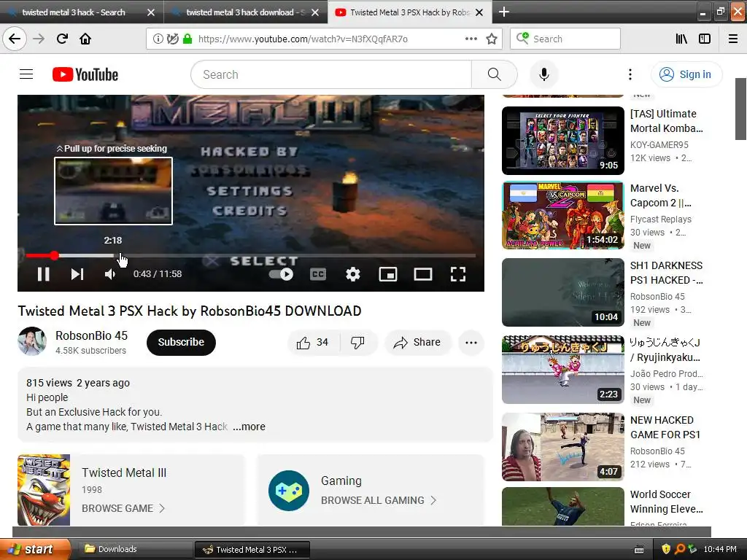747x560 pixels.
Task: Go to YouTube home via logo
Action: click(85, 74)
